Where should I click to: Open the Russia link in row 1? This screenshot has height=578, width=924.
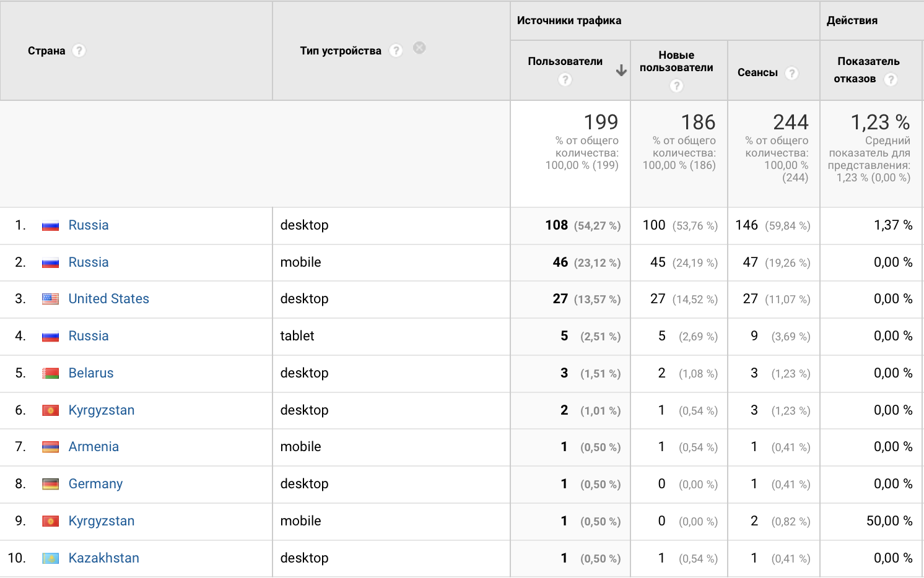pyautogui.click(x=89, y=225)
